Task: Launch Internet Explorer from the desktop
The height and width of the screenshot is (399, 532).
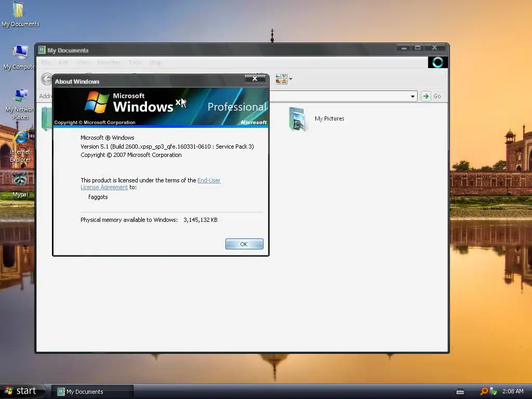Action: point(20,147)
